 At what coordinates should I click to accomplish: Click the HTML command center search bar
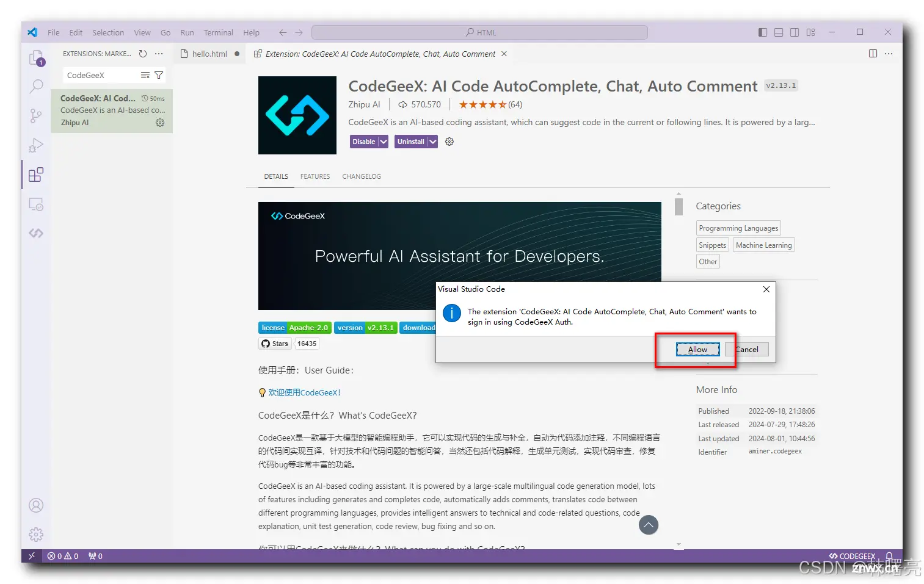pos(479,32)
